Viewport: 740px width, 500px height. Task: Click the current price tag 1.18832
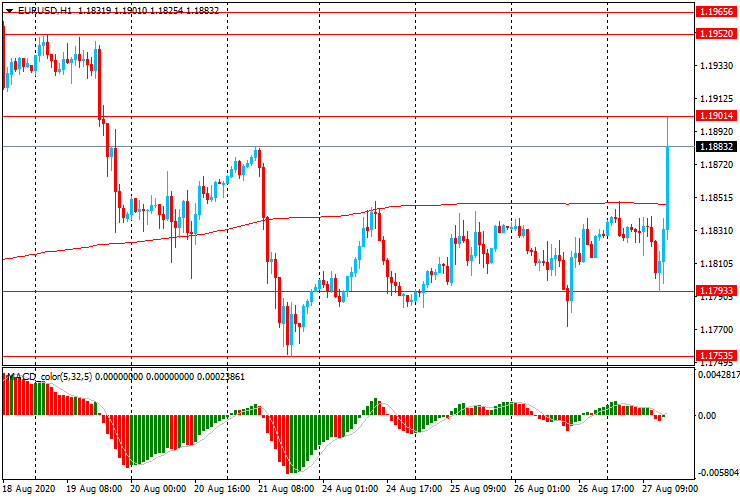[x=717, y=146]
